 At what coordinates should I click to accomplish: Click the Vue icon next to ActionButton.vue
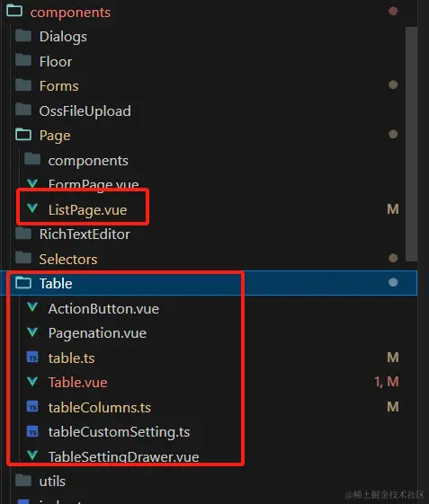[x=32, y=307]
